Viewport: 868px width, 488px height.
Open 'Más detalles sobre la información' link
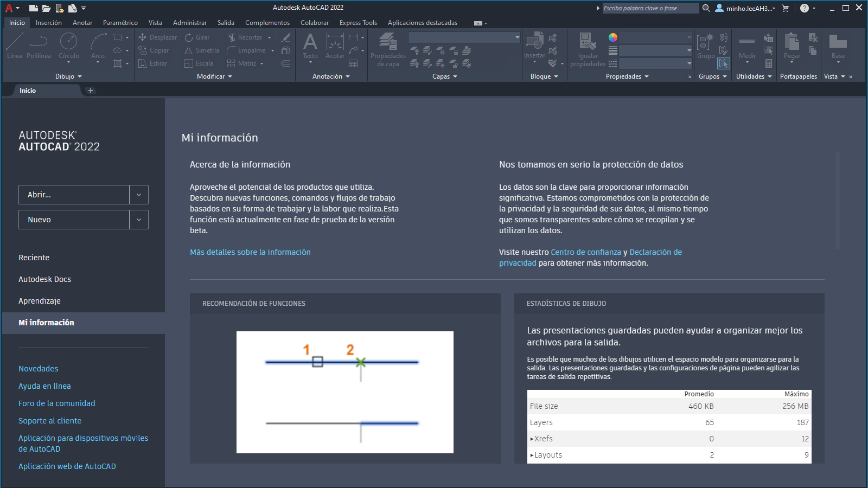(x=250, y=252)
